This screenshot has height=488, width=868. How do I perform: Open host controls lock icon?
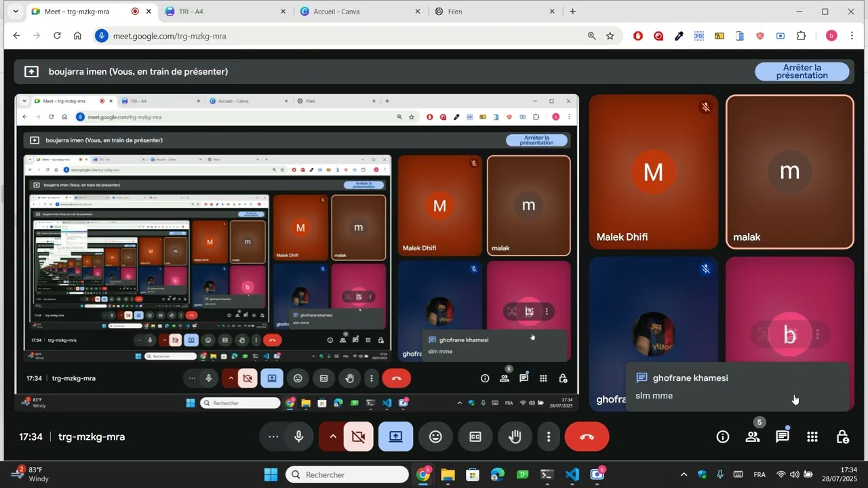(842, 437)
